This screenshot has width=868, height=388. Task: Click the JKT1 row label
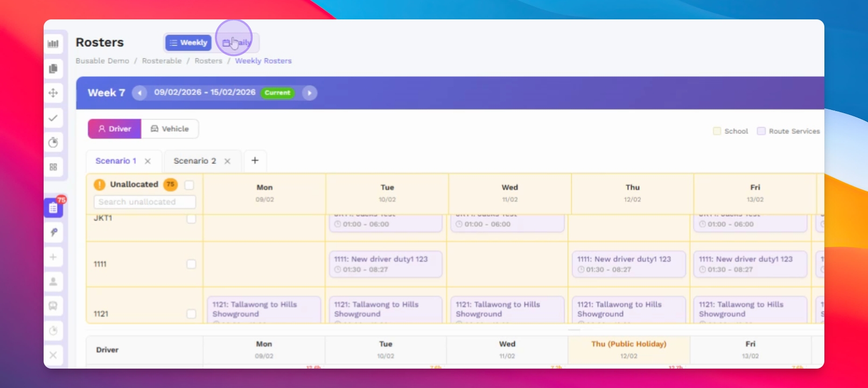(103, 218)
